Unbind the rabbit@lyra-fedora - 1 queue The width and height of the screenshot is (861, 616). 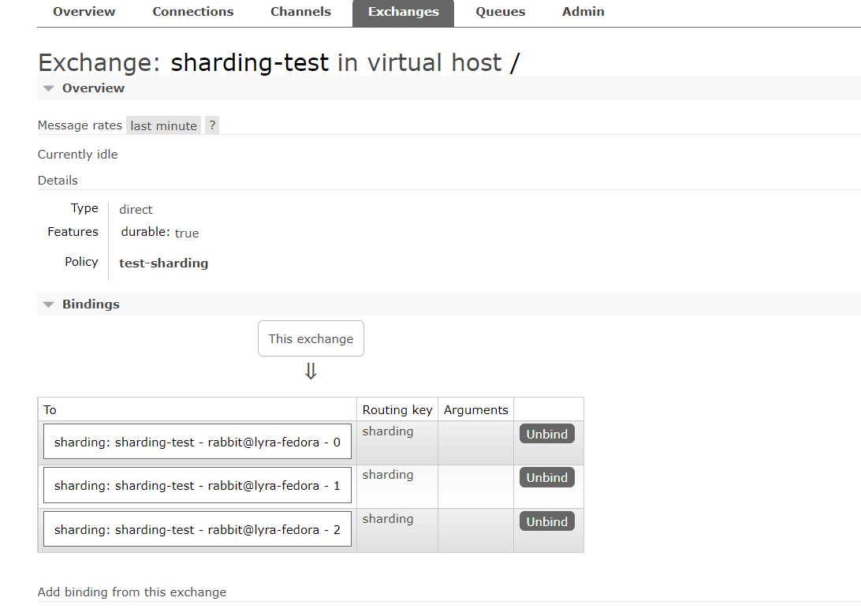tap(546, 477)
